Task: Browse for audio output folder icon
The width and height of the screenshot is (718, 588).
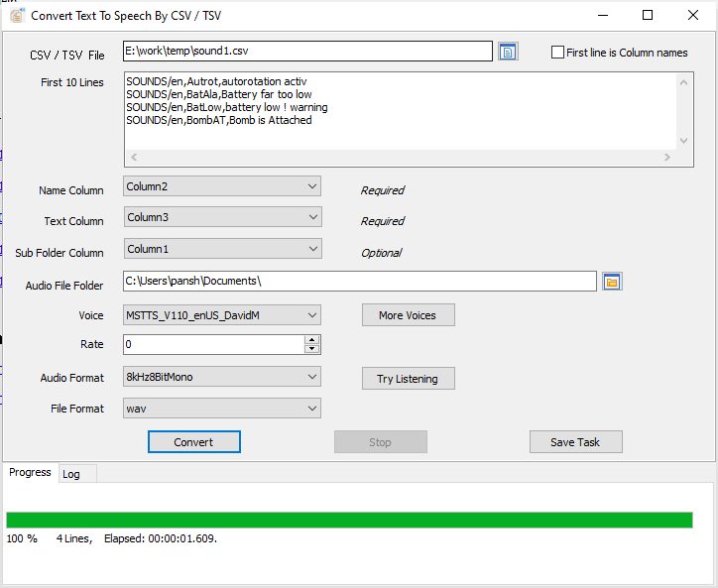Action: tap(612, 282)
